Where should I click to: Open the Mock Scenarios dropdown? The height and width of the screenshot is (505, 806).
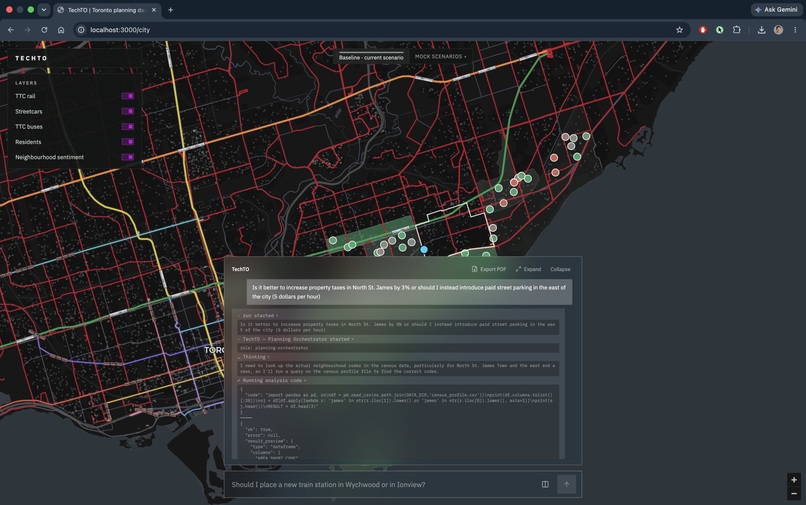click(440, 57)
